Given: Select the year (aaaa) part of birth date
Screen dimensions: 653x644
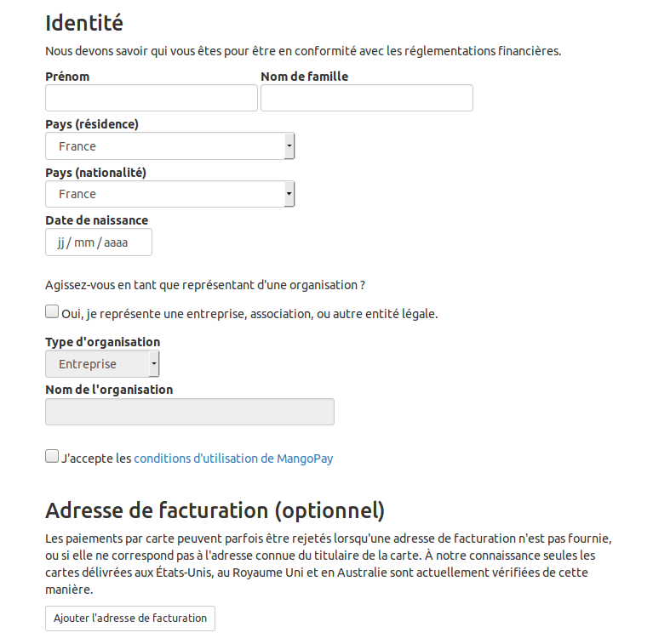Looking at the screenshot, I should [x=116, y=242].
